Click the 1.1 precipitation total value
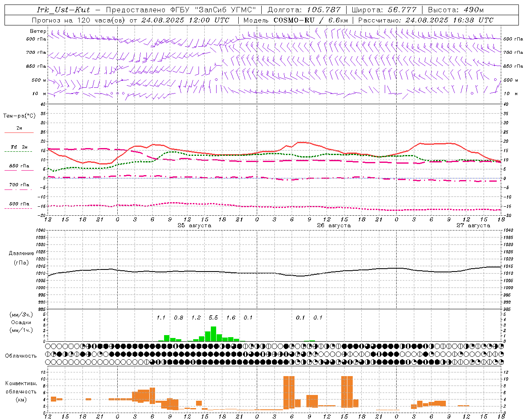This screenshot has height=420, width=525. pyautogui.click(x=161, y=318)
